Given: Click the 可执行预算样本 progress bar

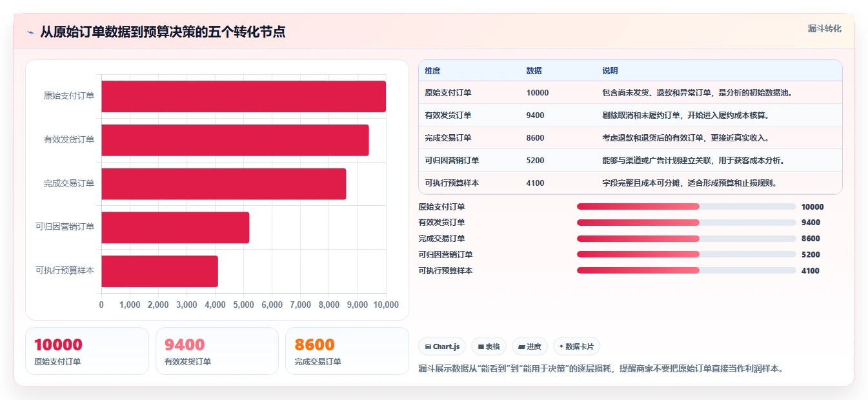Looking at the screenshot, I should 686,270.
